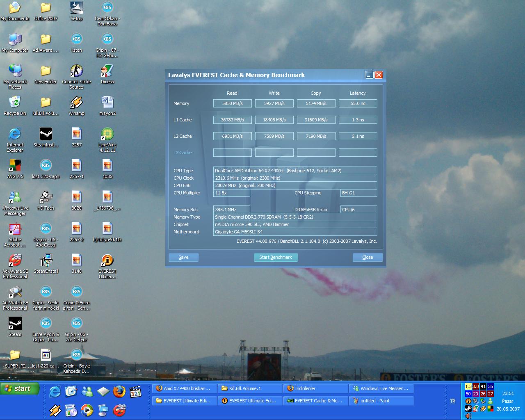
Task: Select Internet Explorer desktop icon
Action: pos(15,140)
